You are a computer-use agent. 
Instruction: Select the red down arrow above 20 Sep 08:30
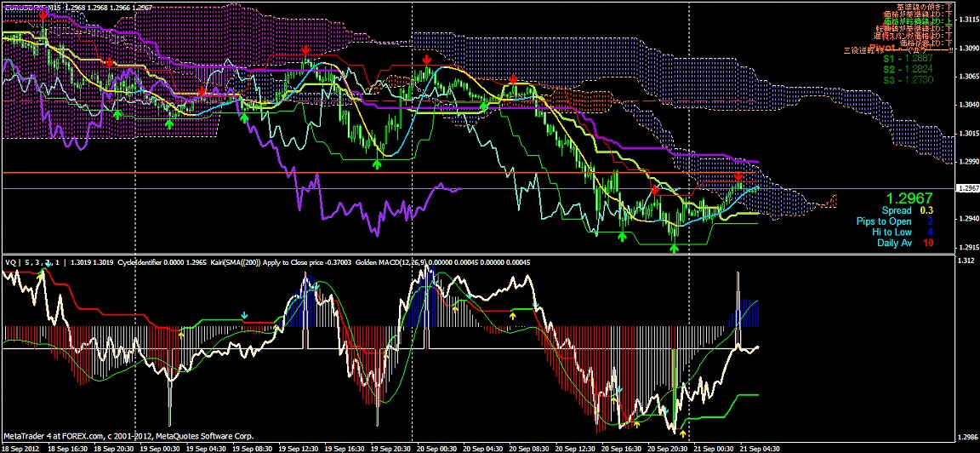coord(513,79)
